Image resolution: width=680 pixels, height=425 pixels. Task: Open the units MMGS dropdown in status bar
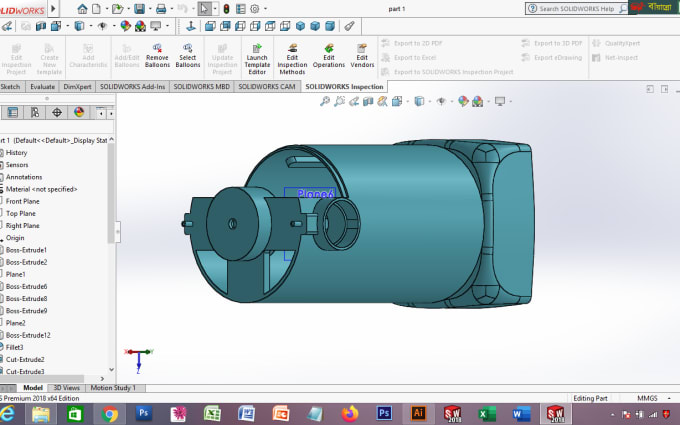click(669, 398)
